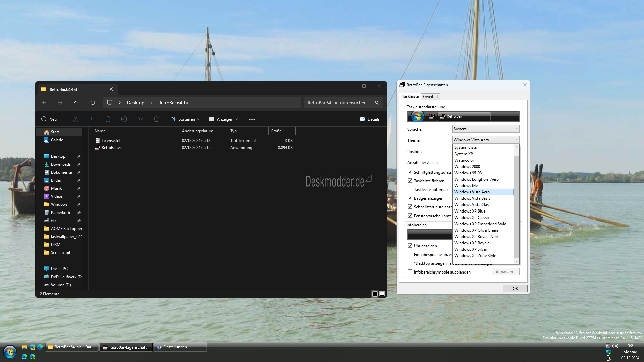644x362 pixels.
Task: Select RetroBar.exe file
Action: [112, 148]
